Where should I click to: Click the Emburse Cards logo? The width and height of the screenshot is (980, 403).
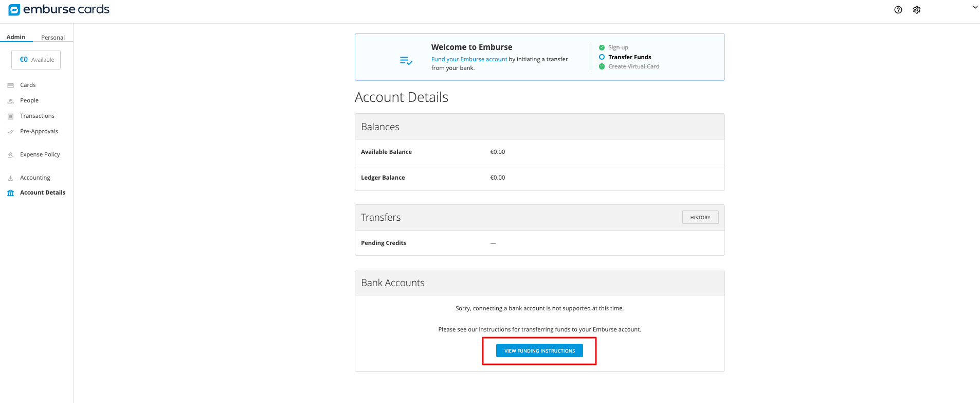[59, 10]
